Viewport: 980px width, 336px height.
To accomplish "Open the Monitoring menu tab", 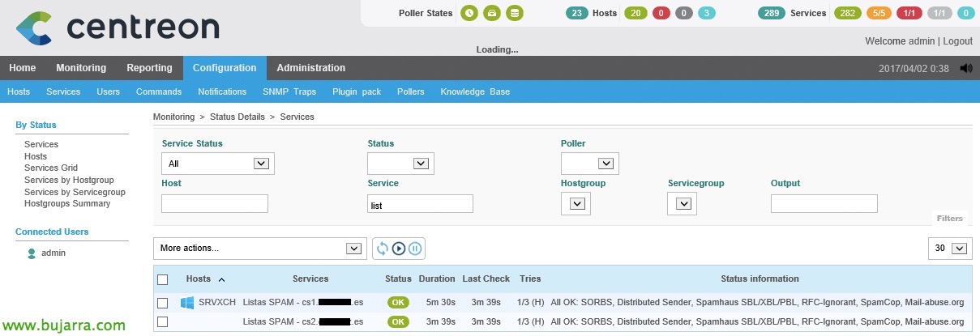I will pyautogui.click(x=81, y=68).
